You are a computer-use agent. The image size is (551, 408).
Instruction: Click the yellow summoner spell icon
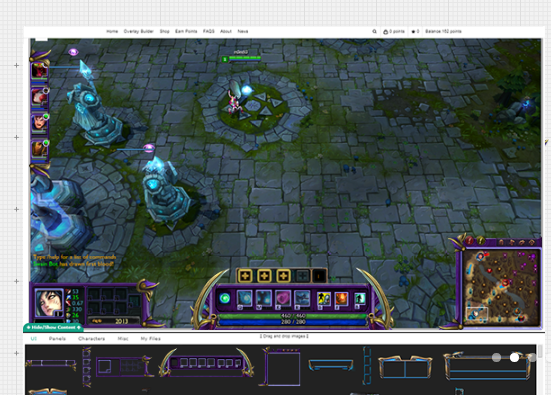[323, 299]
